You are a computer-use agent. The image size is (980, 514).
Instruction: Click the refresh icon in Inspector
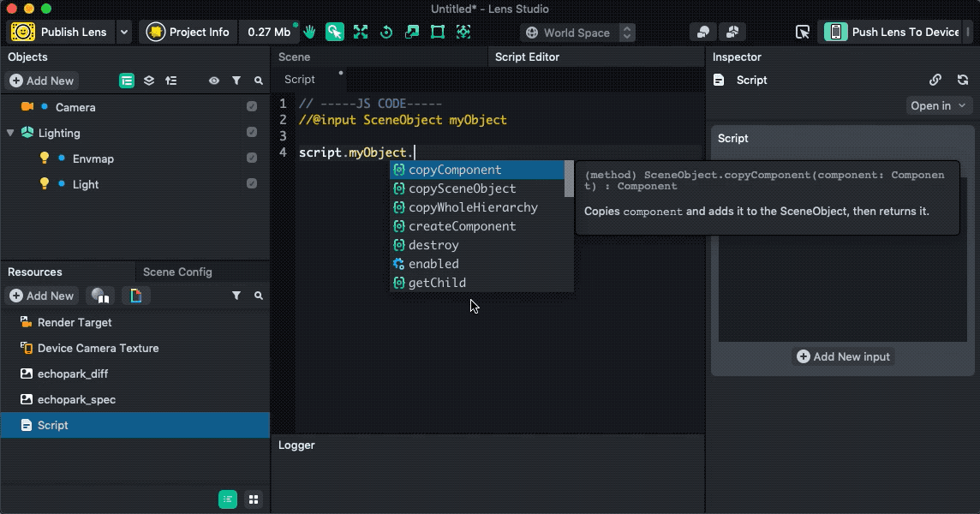point(963,80)
